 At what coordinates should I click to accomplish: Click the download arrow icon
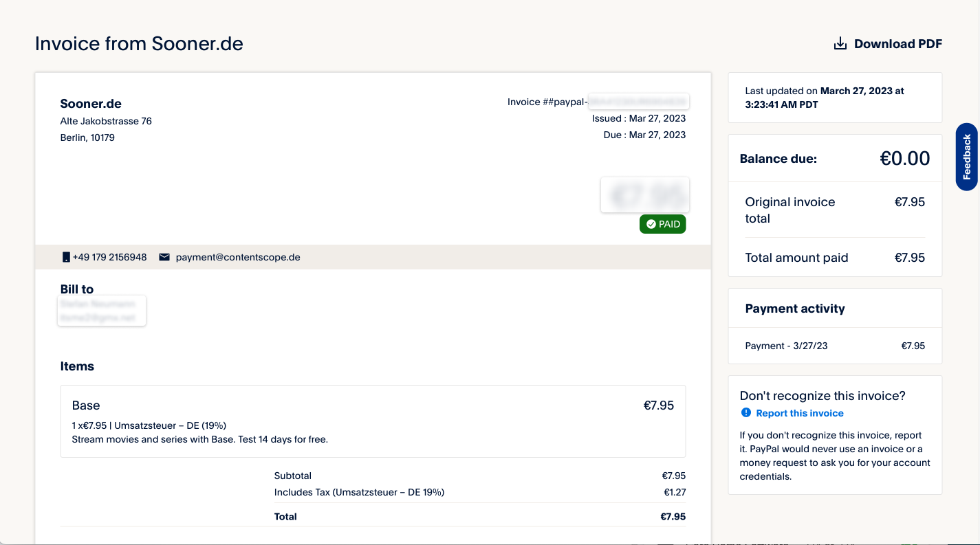[840, 44]
